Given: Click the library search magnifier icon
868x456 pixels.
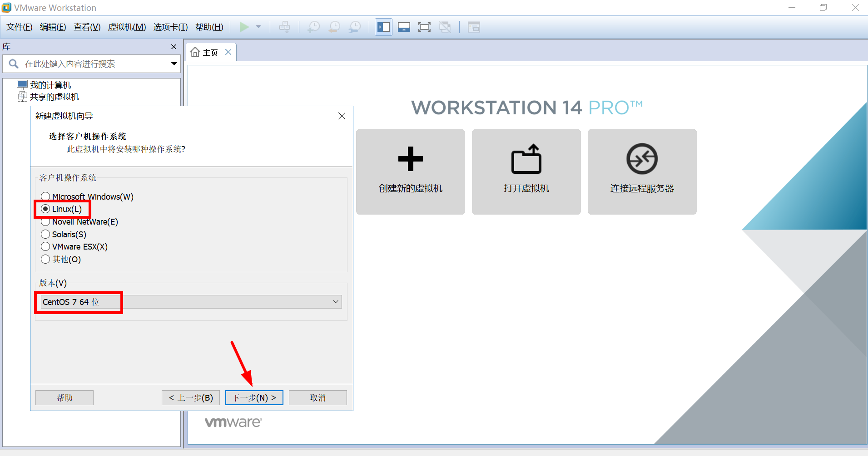Looking at the screenshot, I should [x=14, y=64].
